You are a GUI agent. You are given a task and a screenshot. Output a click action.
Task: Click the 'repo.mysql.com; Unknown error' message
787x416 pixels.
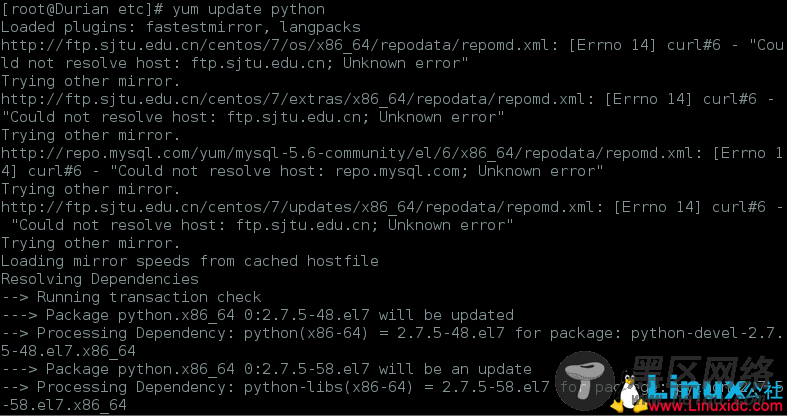469,172
